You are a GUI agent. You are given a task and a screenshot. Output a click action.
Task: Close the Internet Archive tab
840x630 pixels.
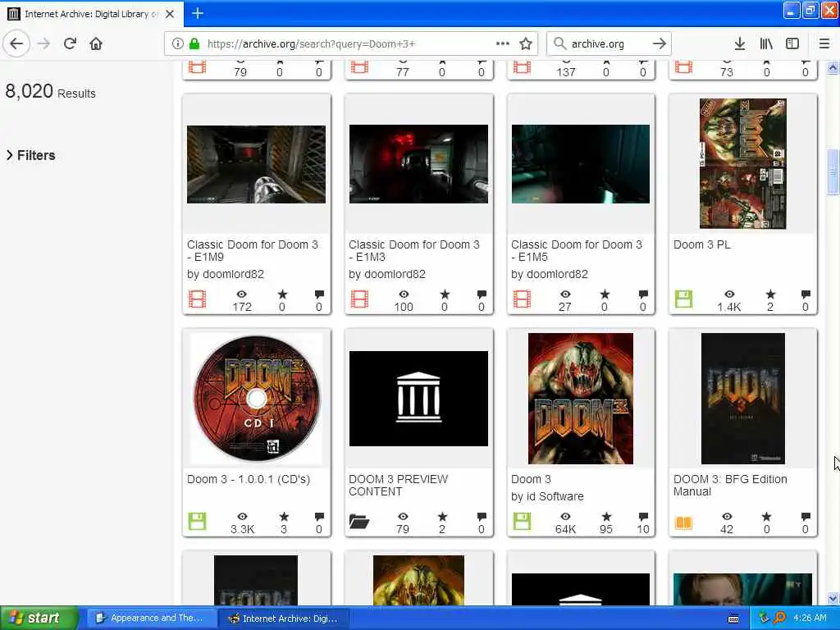tap(170, 14)
